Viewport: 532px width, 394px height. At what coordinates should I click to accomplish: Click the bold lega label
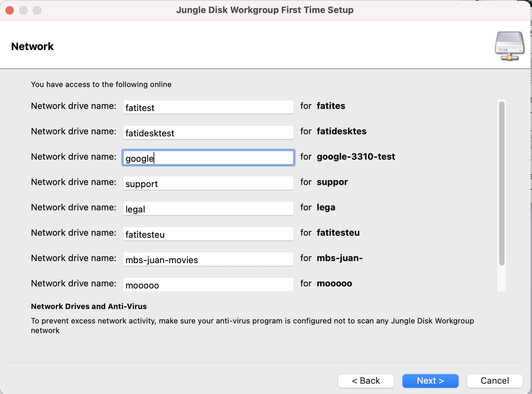(326, 207)
